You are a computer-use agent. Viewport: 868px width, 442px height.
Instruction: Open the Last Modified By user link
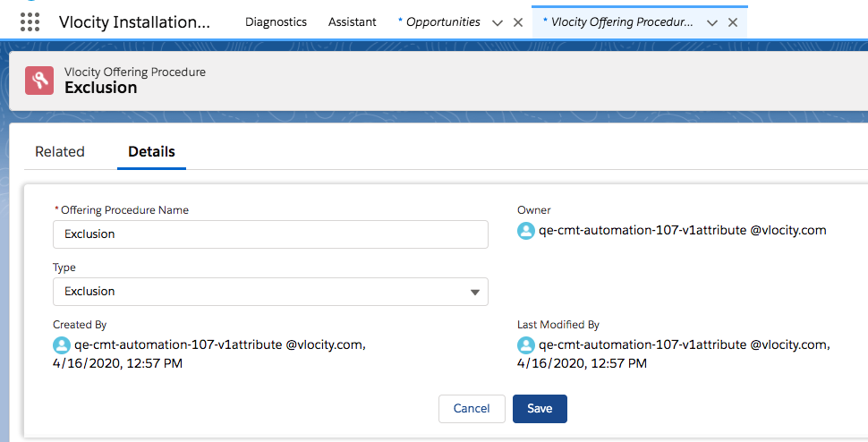pos(683,344)
